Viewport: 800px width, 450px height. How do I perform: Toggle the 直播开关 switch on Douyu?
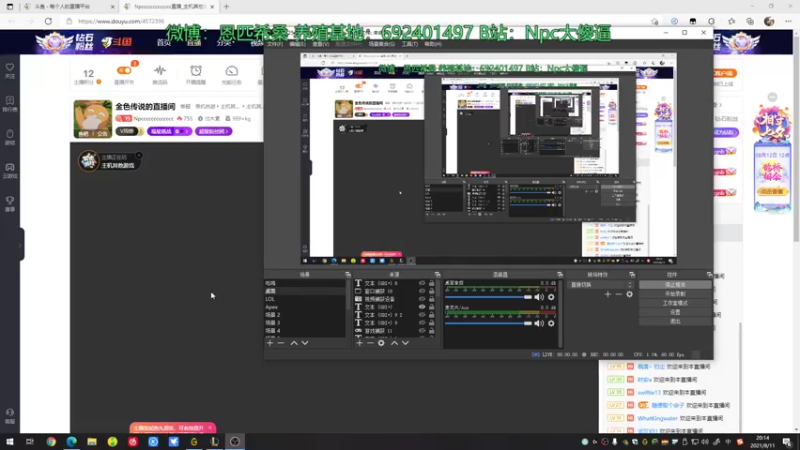click(x=124, y=70)
